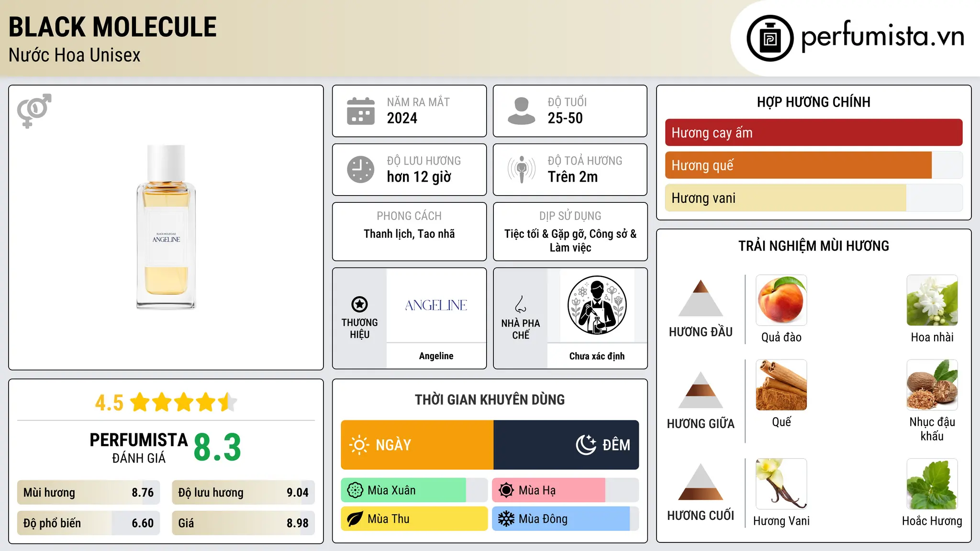The width and height of the screenshot is (980, 551).
Task: Click the pyramid icon above Hương giữa
Action: [701, 390]
